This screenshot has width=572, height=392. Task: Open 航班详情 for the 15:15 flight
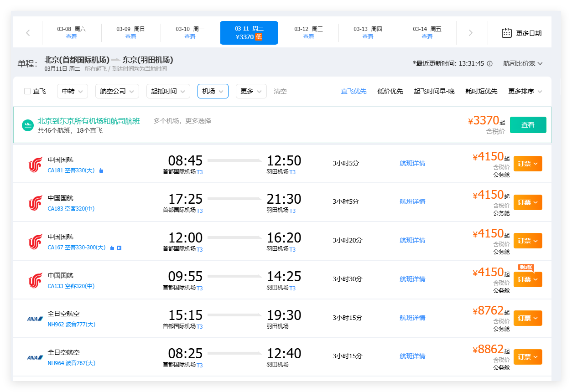click(x=412, y=318)
